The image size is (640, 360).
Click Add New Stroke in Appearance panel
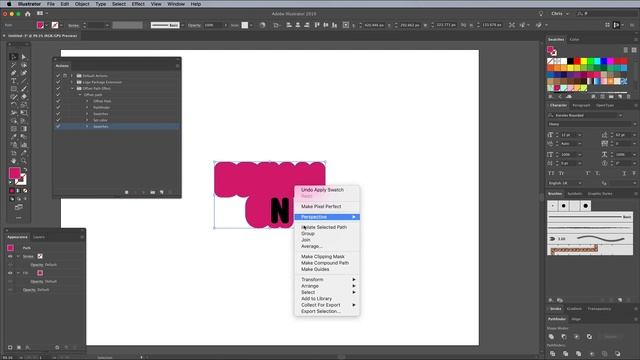tap(10, 348)
